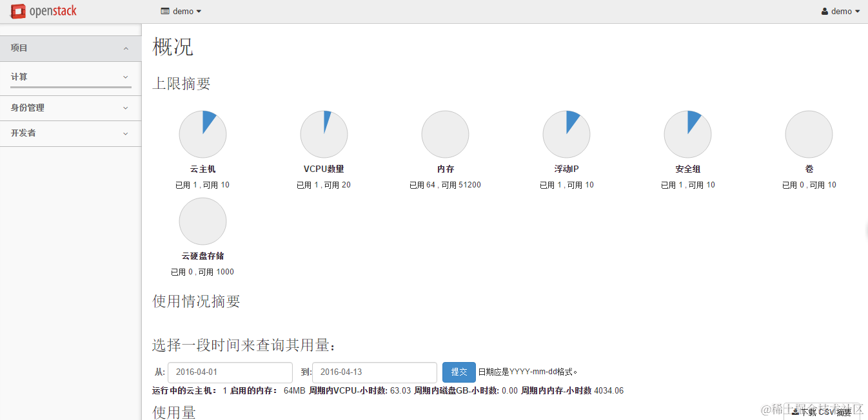Click the 内存 quota pie chart
The width and height of the screenshot is (868, 420).
tap(445, 134)
